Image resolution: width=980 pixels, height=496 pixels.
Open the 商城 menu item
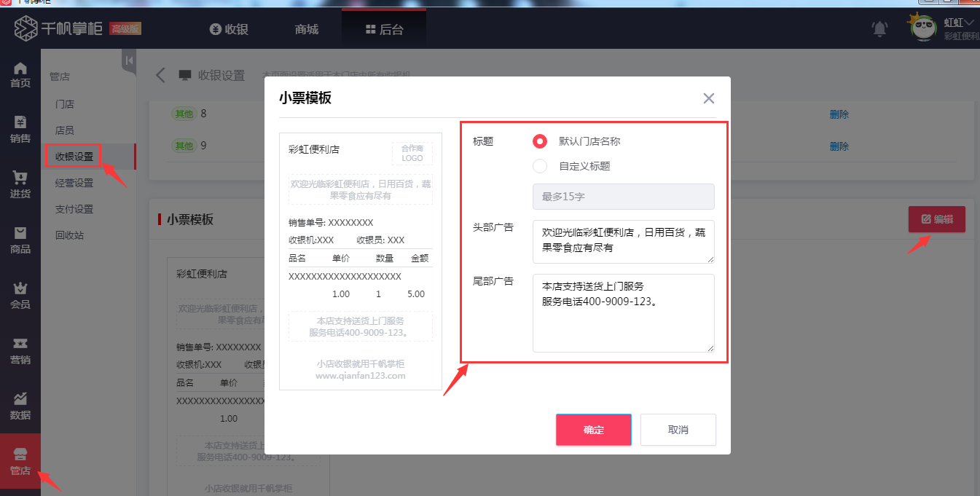point(305,28)
